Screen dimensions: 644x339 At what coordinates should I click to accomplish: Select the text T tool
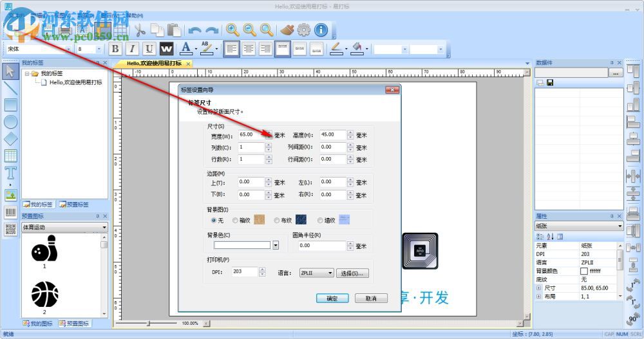[10, 173]
